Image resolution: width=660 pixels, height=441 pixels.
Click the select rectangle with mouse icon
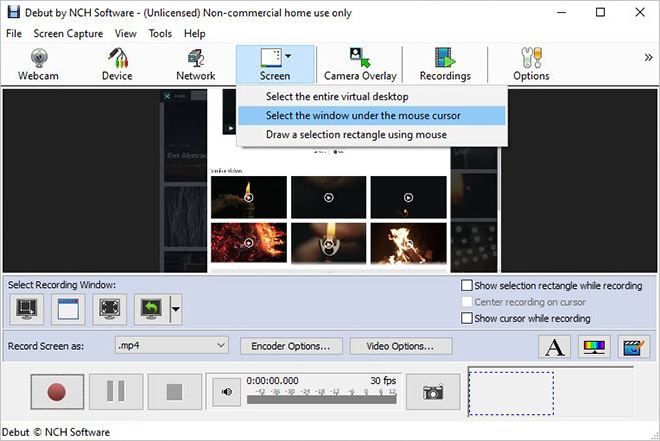coord(27,309)
